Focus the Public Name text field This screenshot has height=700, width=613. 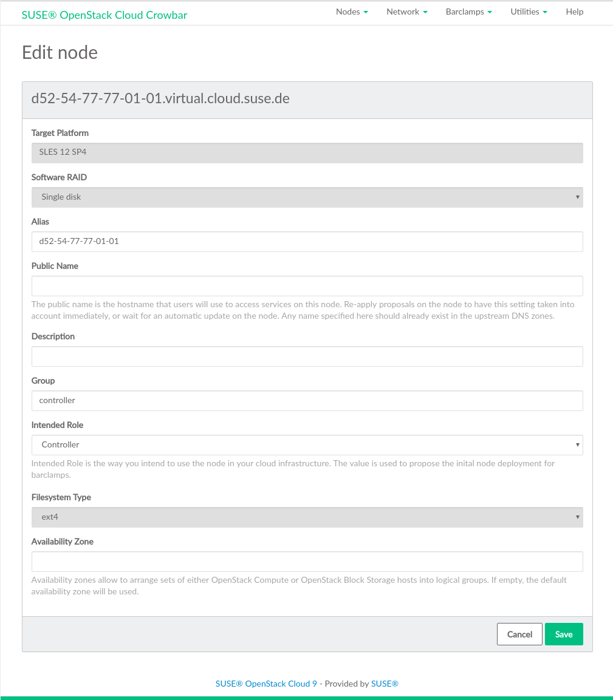pos(307,286)
